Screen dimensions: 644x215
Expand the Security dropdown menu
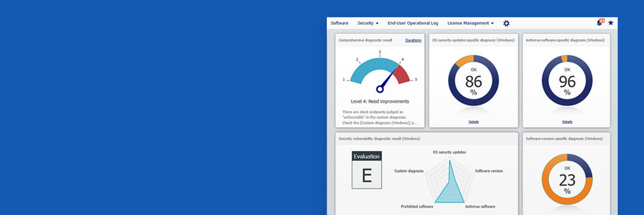pyautogui.click(x=368, y=23)
